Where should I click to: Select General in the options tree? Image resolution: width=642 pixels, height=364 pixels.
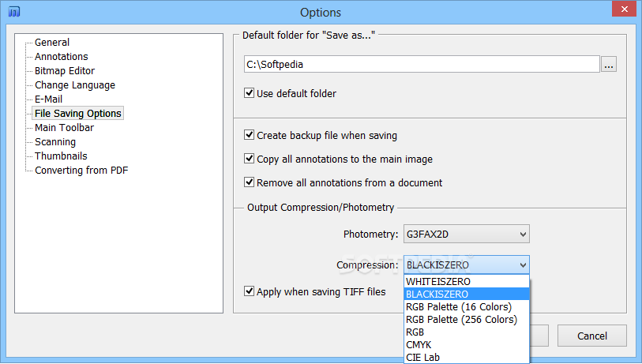[x=52, y=43]
